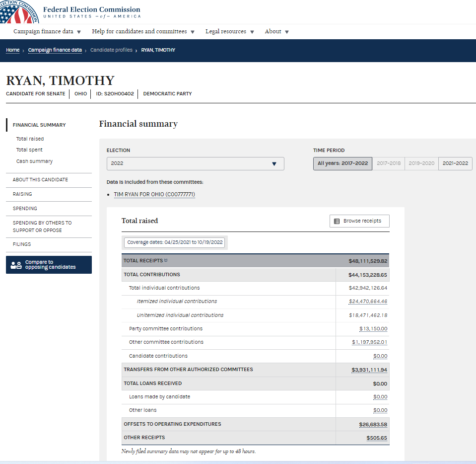Open itemized individual contributions amount link
Screen dimensions: 476x464
[x=368, y=302]
